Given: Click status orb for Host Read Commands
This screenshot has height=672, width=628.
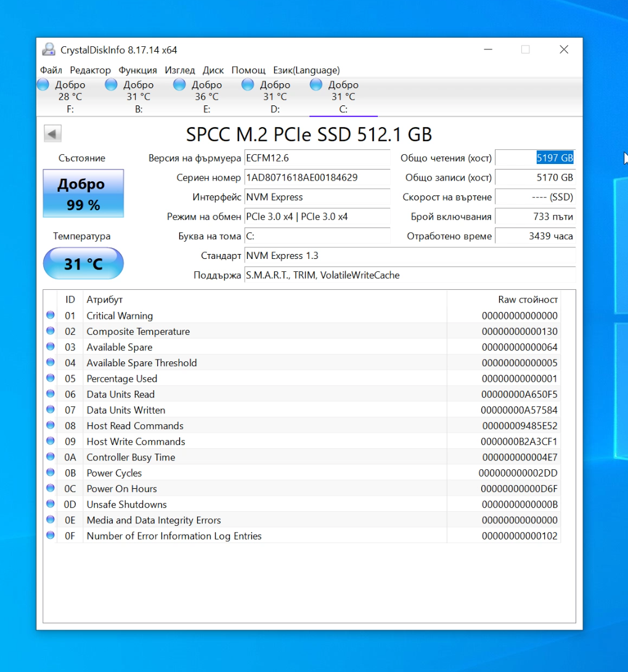Looking at the screenshot, I should point(51,425).
